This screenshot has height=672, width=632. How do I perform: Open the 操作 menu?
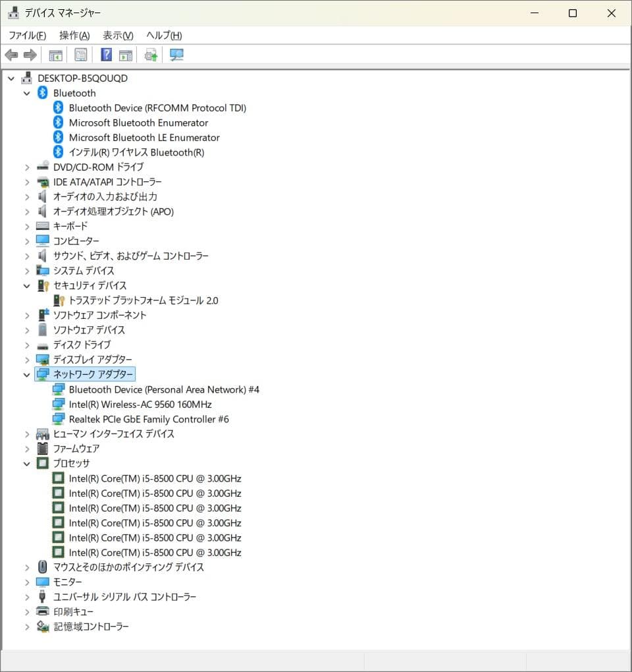click(x=74, y=36)
